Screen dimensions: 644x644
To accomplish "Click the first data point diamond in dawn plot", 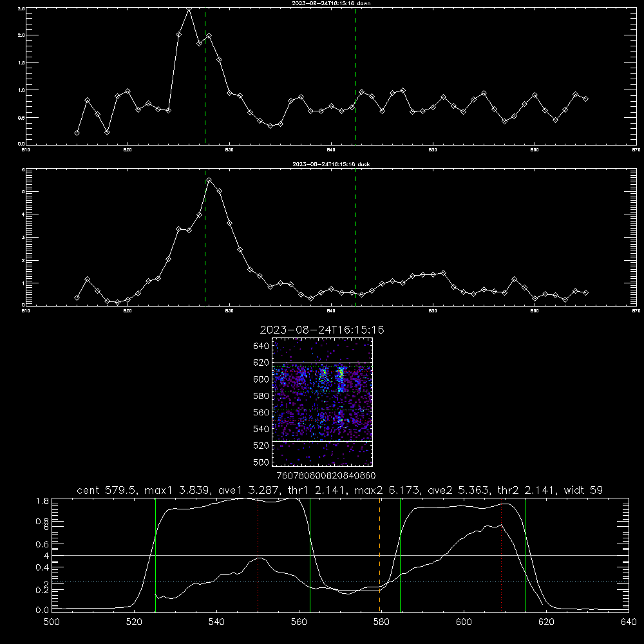I will pyautogui.click(x=77, y=133).
